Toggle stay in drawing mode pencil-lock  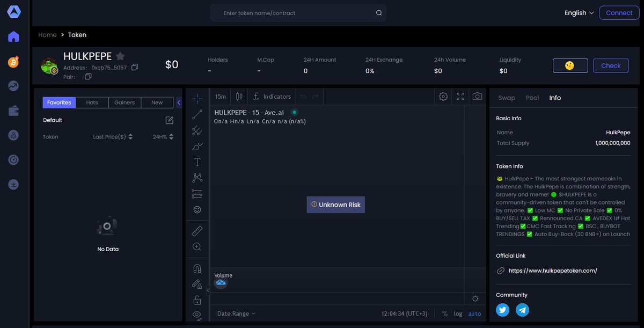[197, 284]
